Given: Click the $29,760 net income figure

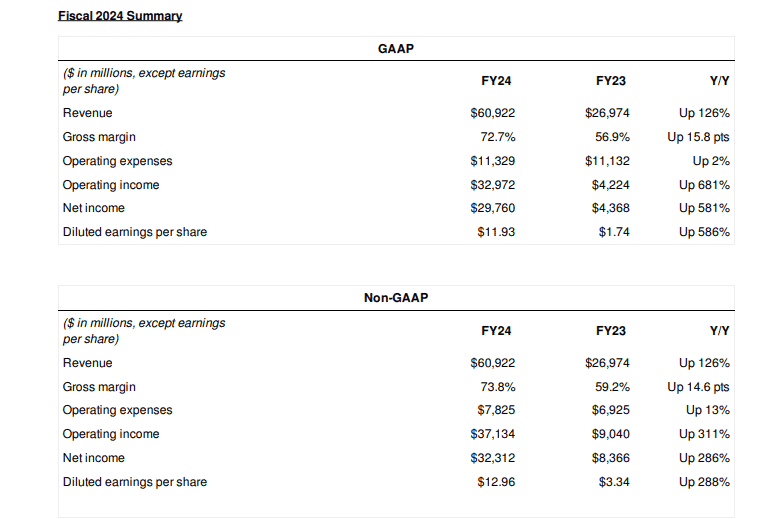Looking at the screenshot, I should pyautogui.click(x=493, y=208).
